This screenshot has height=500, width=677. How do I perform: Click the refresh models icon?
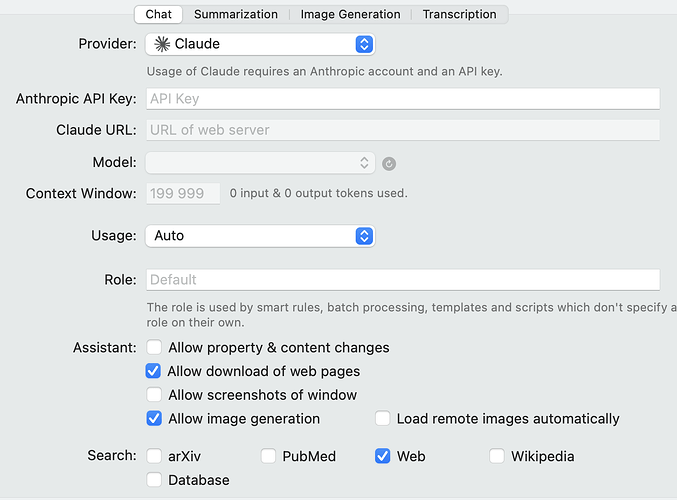click(x=389, y=164)
